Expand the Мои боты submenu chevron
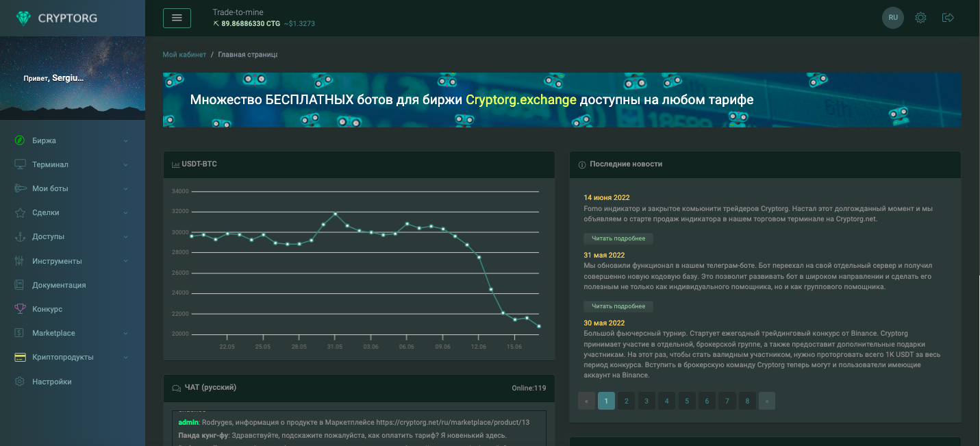The image size is (980, 446). click(x=125, y=189)
